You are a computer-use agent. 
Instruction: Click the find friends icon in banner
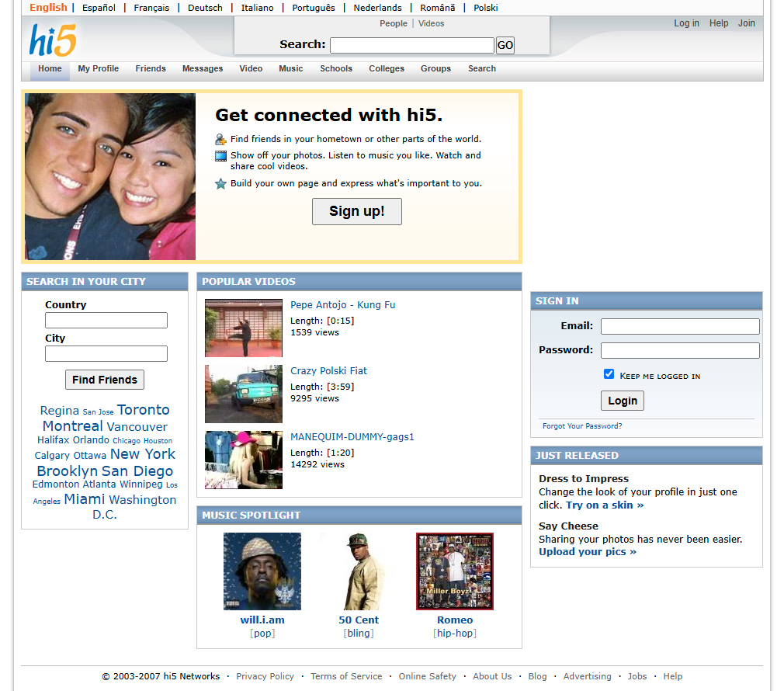click(x=220, y=140)
